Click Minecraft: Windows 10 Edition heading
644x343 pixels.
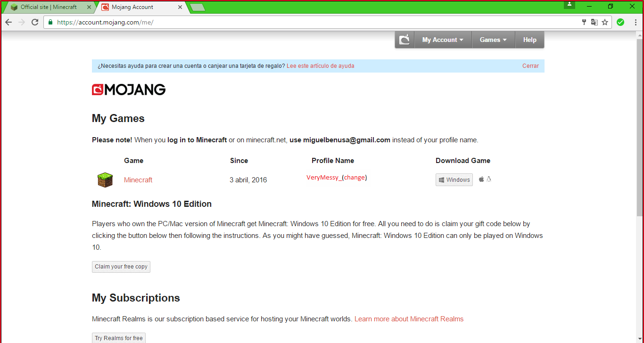(152, 204)
